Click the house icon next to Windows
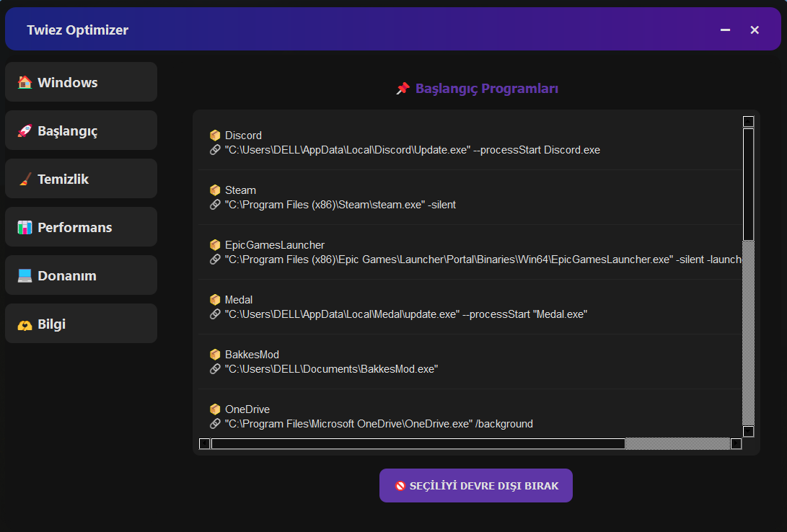 pyautogui.click(x=25, y=82)
